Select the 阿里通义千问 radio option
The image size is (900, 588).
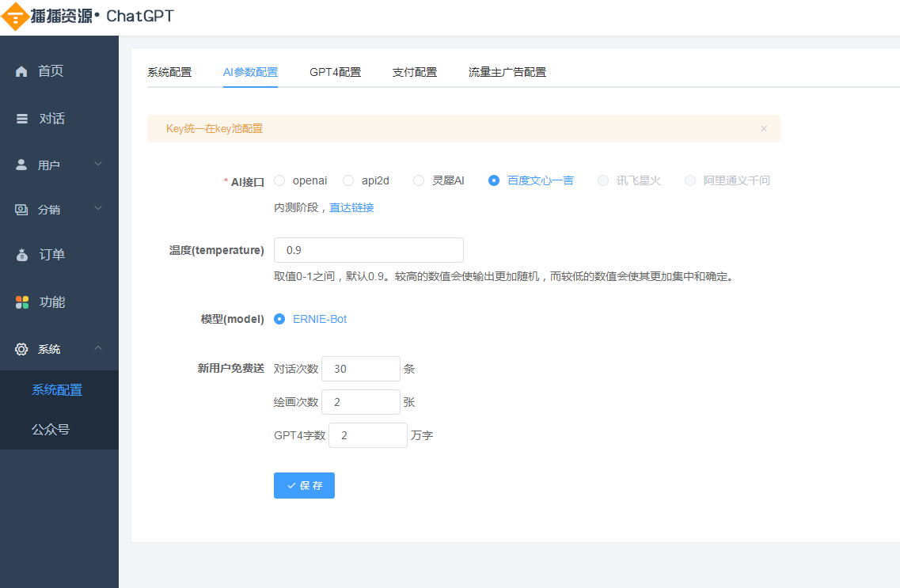click(690, 180)
